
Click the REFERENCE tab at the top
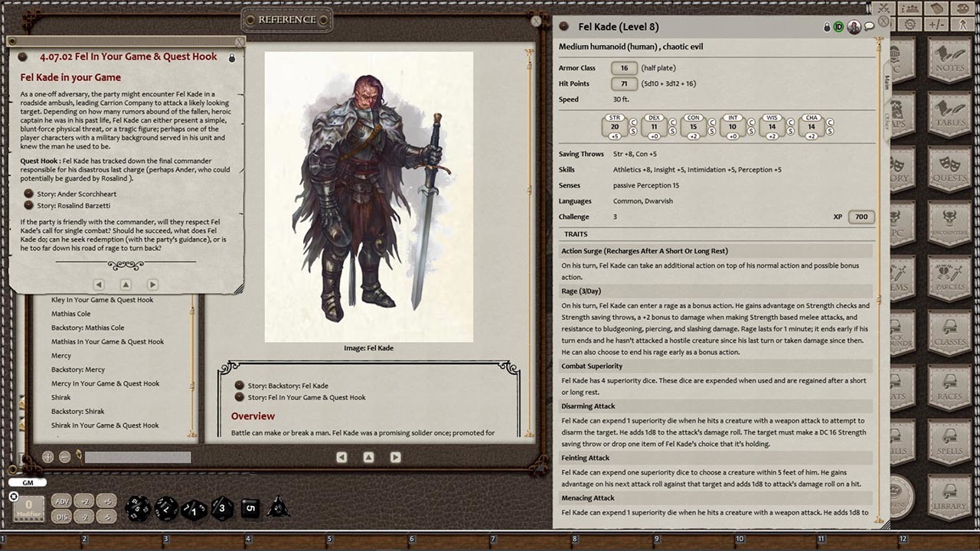pos(286,20)
